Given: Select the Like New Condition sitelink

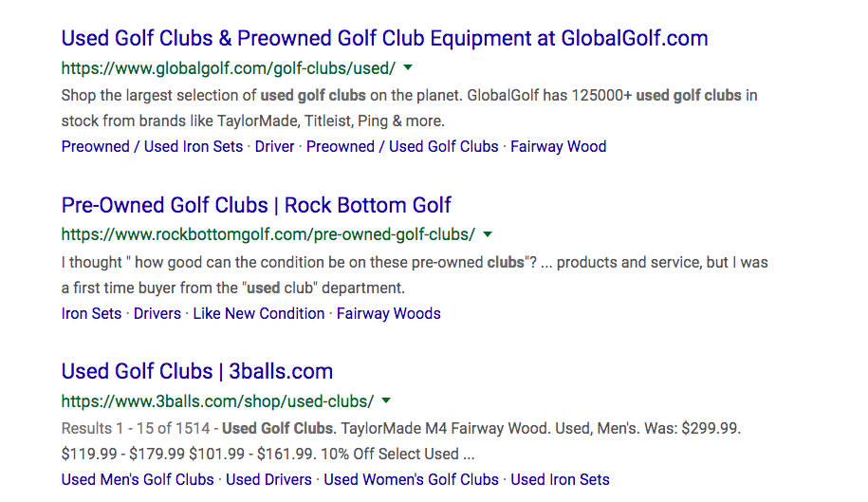Looking at the screenshot, I should tap(259, 314).
